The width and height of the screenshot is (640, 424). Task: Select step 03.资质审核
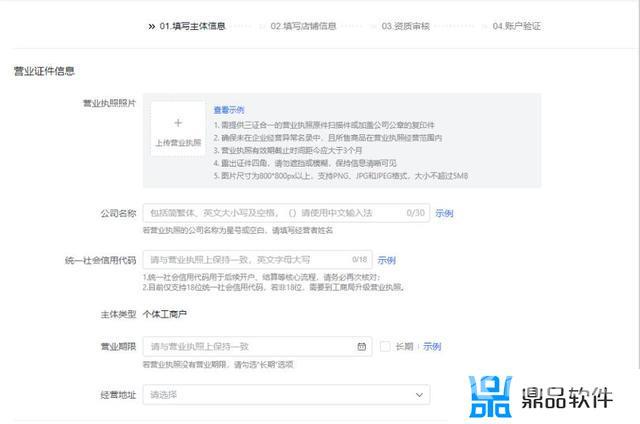click(405, 26)
